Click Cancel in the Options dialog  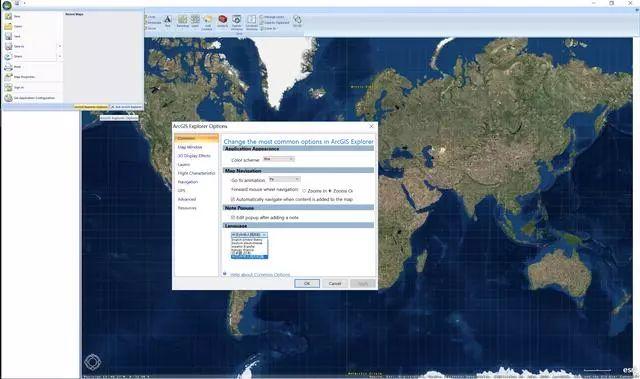(335, 284)
